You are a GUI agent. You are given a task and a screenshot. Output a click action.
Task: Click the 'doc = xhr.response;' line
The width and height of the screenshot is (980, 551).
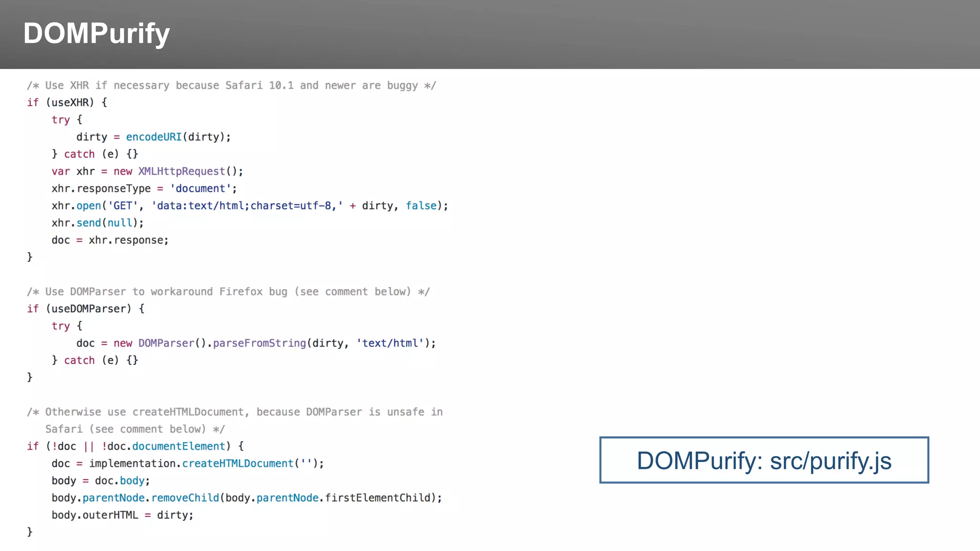pyautogui.click(x=110, y=240)
